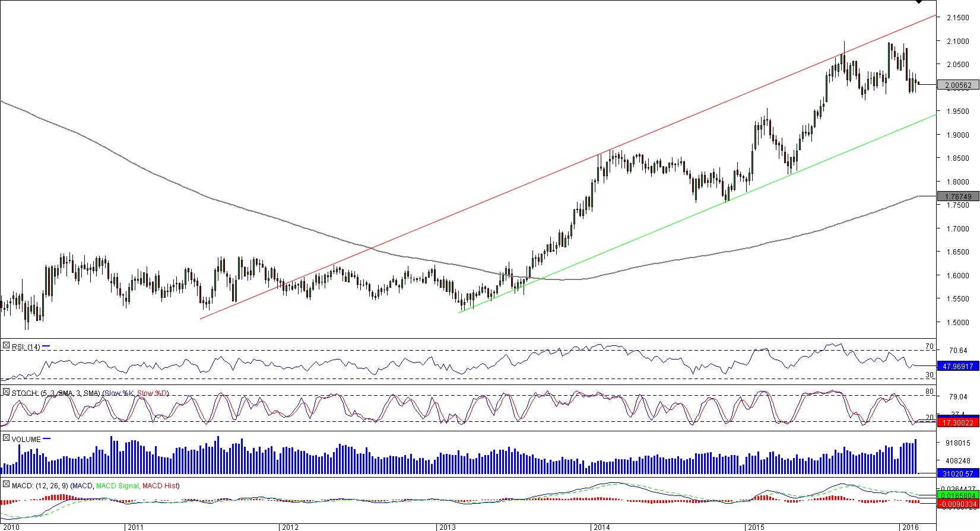Close the RSI indicator panel
This screenshot has width=980, height=531.
(x=6, y=346)
